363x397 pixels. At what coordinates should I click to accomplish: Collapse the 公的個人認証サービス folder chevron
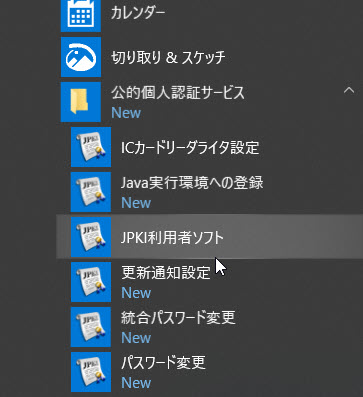[x=349, y=90]
